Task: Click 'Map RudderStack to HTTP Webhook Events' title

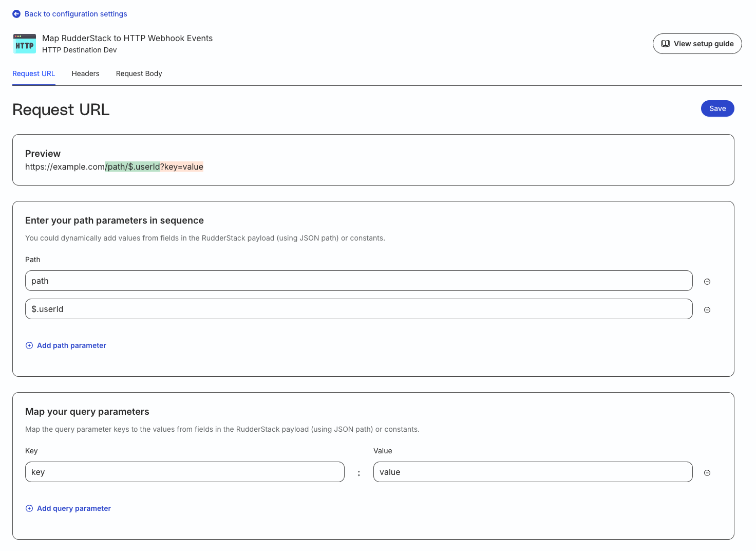Action: [x=127, y=38]
